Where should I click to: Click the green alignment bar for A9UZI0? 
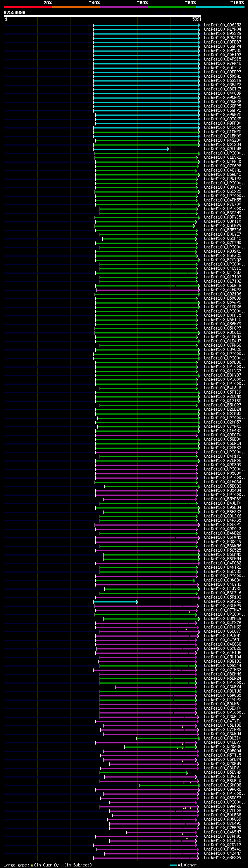(168, 738)
